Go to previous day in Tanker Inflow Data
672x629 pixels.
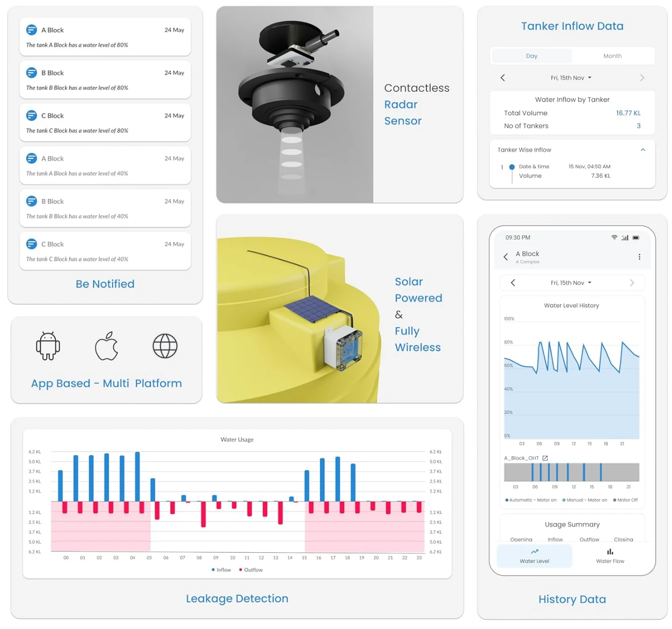(x=502, y=78)
